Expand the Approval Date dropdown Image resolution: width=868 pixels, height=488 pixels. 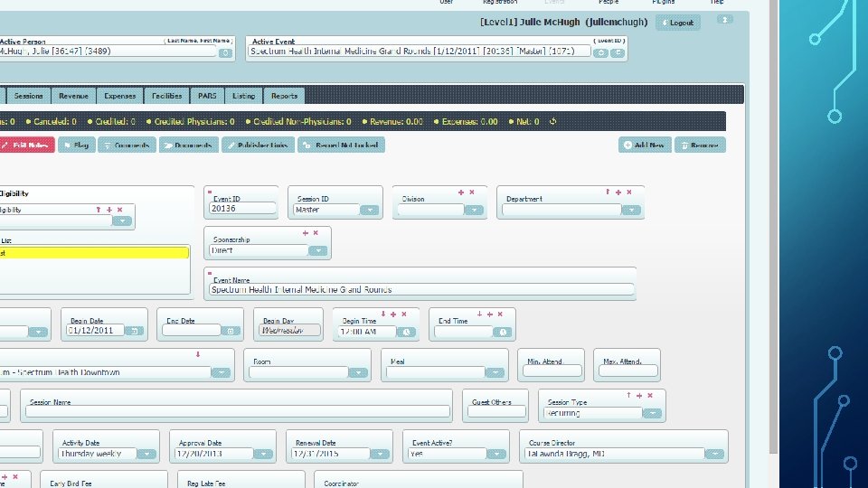click(x=263, y=454)
